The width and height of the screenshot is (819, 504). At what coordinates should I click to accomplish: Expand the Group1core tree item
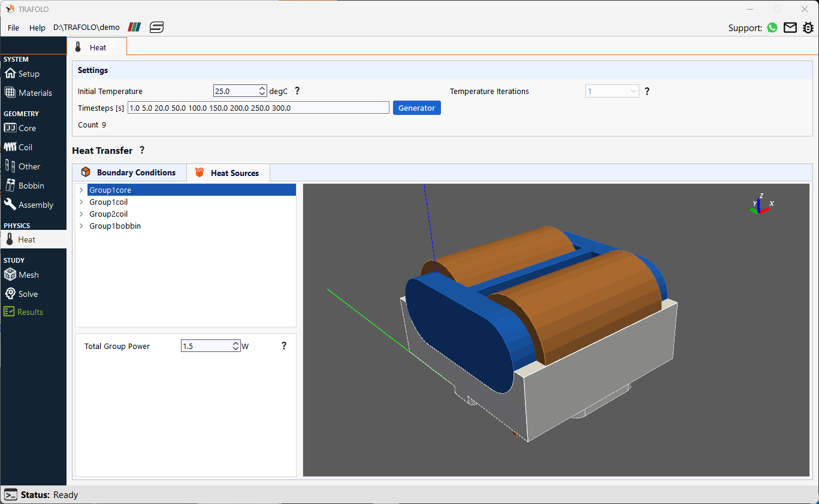pyautogui.click(x=81, y=189)
